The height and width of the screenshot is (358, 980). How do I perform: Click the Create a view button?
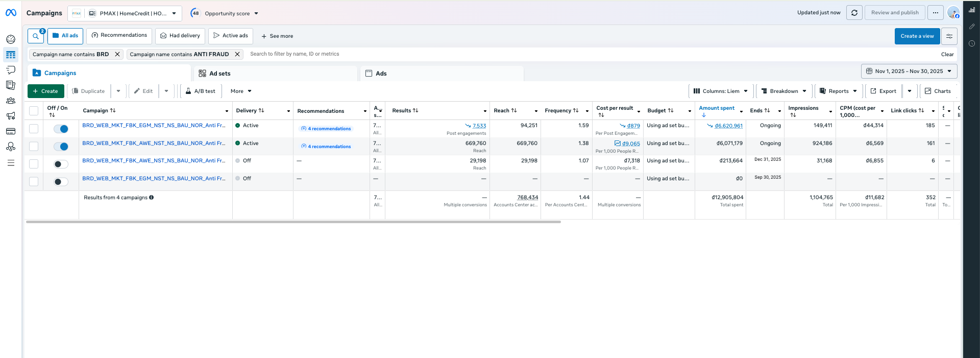[x=917, y=36]
